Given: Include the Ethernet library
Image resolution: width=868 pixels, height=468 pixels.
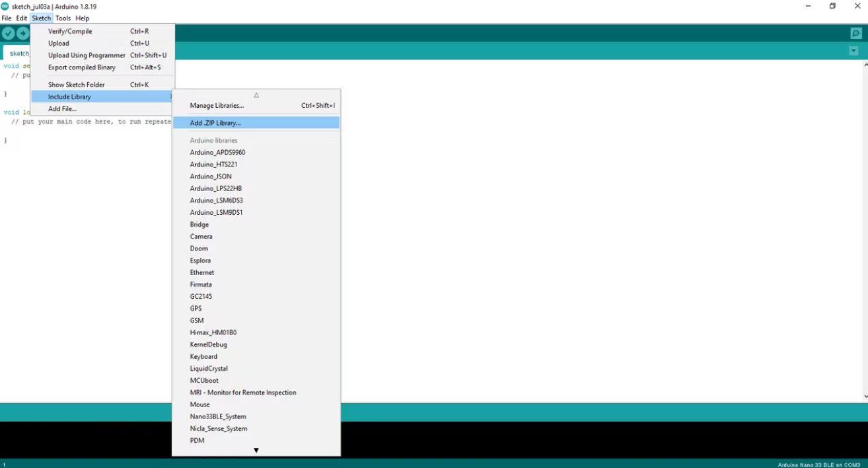Looking at the screenshot, I should click(x=256, y=272).
